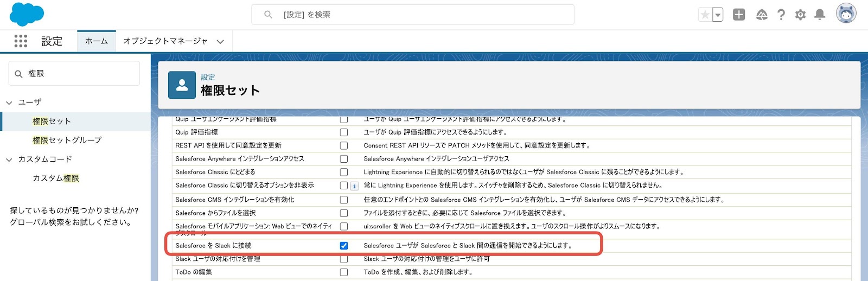Image resolution: width=868 pixels, height=281 pixels.
Task: Open the global actions plus icon
Action: [739, 15]
